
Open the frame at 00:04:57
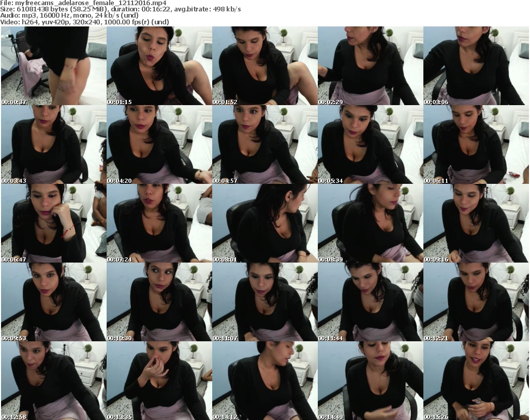click(264, 144)
